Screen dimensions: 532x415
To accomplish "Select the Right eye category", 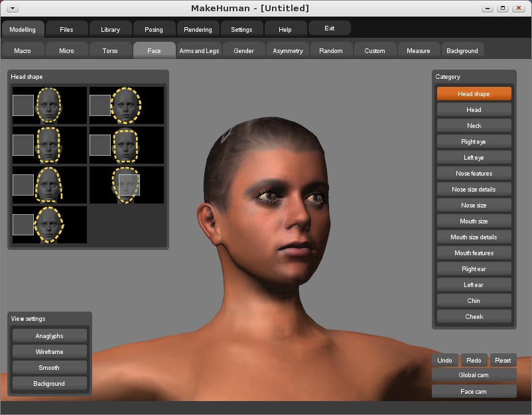I will point(474,141).
